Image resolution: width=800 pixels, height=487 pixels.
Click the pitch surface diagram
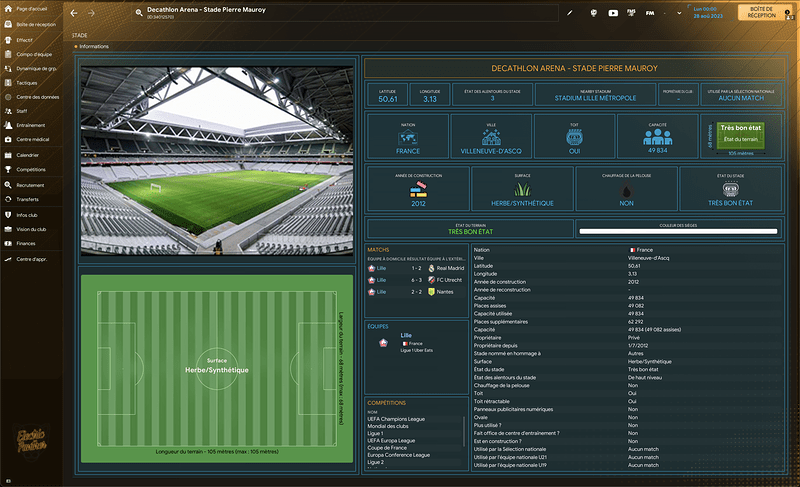[x=217, y=369]
